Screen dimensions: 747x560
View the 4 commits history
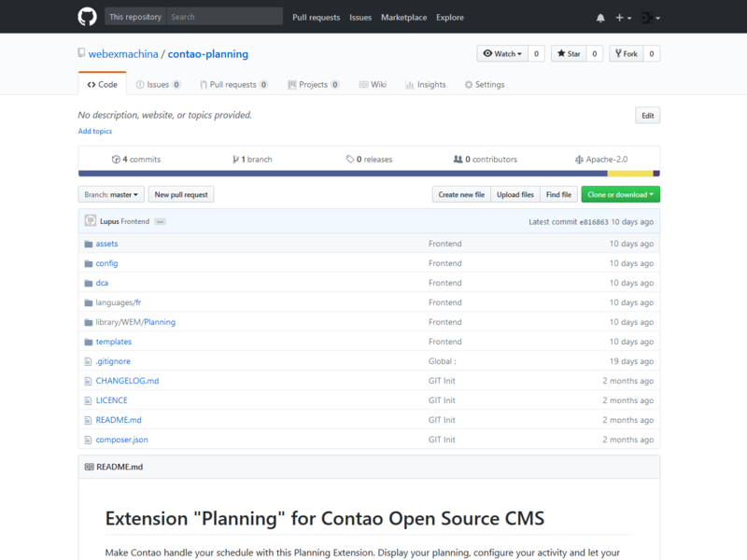coord(136,159)
